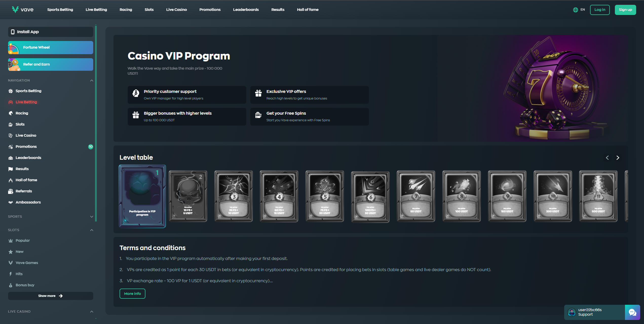Screen dimensions: 644x324
Task: Click the Casino VIP Program title
Action: (179, 56)
